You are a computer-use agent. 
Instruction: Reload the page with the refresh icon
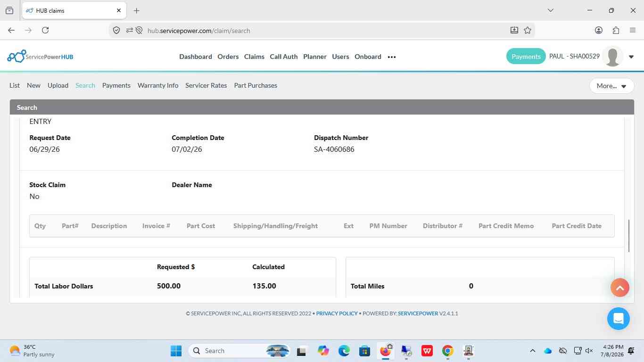(x=45, y=30)
